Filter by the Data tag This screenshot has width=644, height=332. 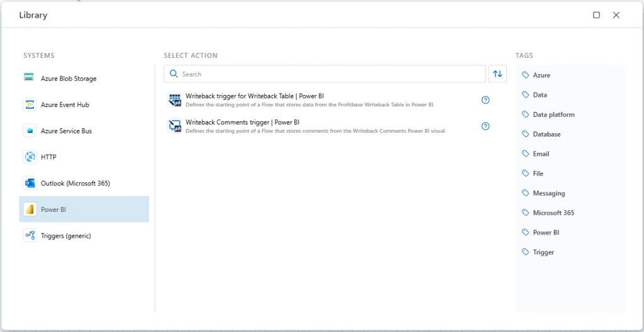pos(540,95)
